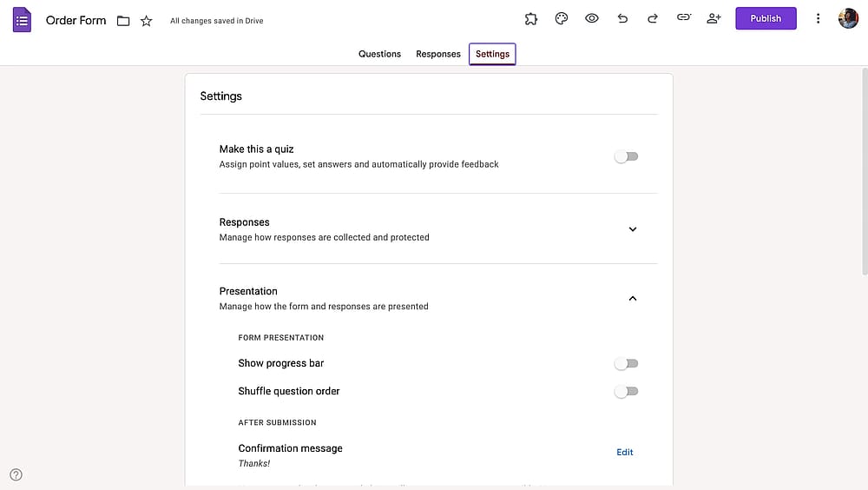Click the 'Presentation' section heading
The width and height of the screenshot is (868, 490).
click(248, 292)
